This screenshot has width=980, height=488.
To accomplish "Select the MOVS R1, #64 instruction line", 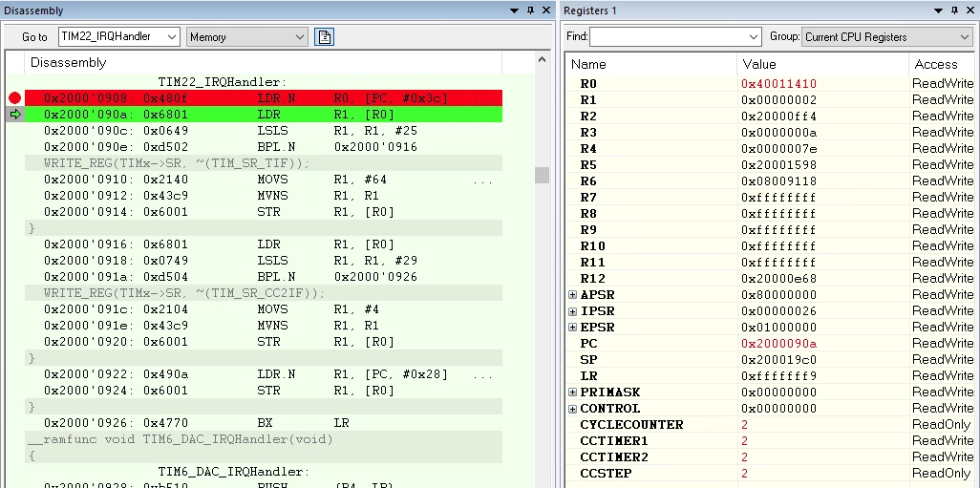I will [x=264, y=180].
